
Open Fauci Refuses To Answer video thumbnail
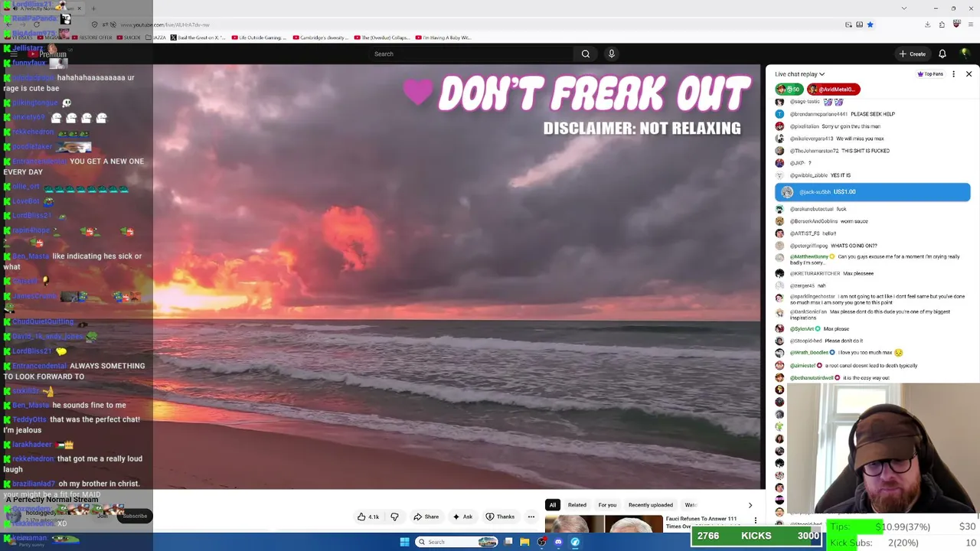pyautogui.click(x=603, y=523)
